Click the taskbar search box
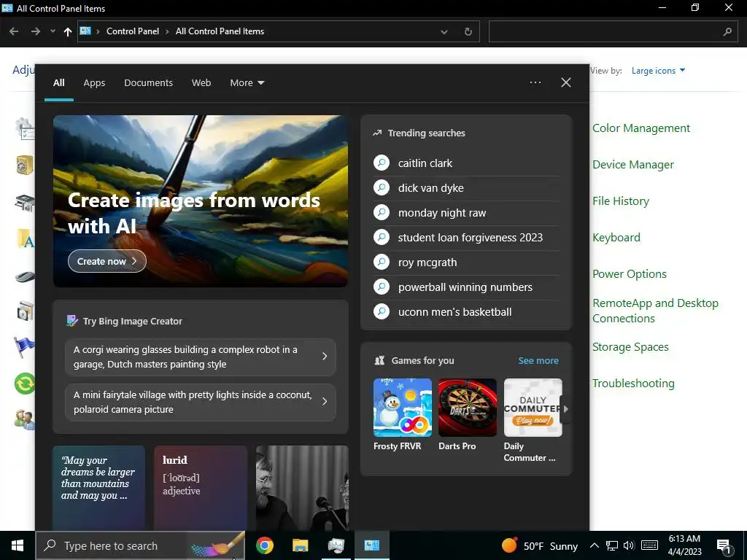 tap(140, 545)
